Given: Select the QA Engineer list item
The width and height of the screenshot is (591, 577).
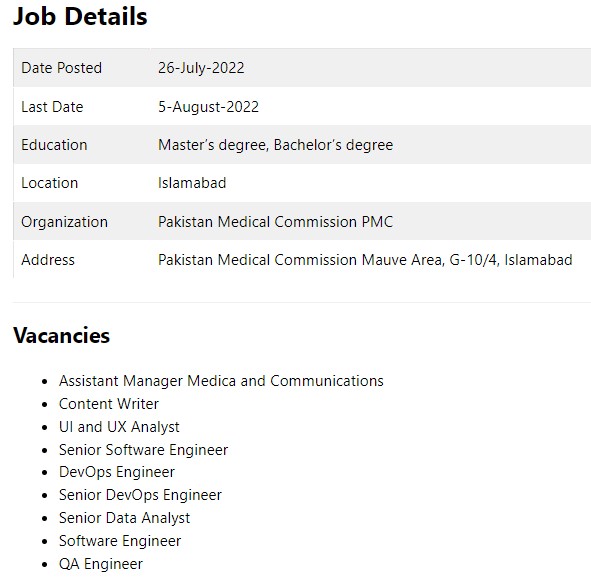Looking at the screenshot, I should click(x=101, y=564).
